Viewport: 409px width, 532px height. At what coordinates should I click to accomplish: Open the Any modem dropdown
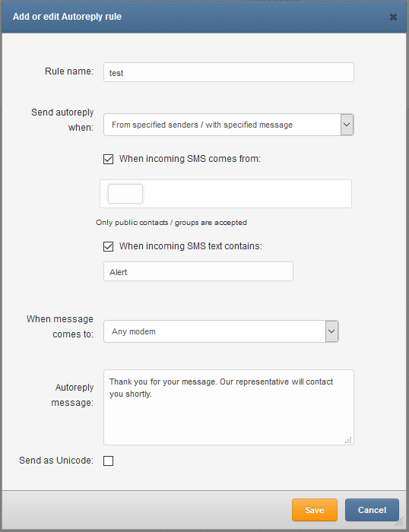pos(221,331)
